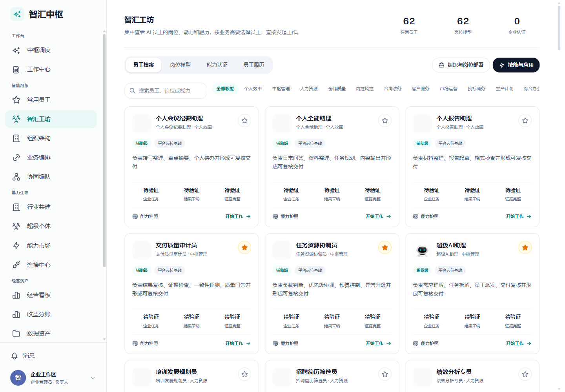Favorite the 个人全能助理 card

point(385,121)
